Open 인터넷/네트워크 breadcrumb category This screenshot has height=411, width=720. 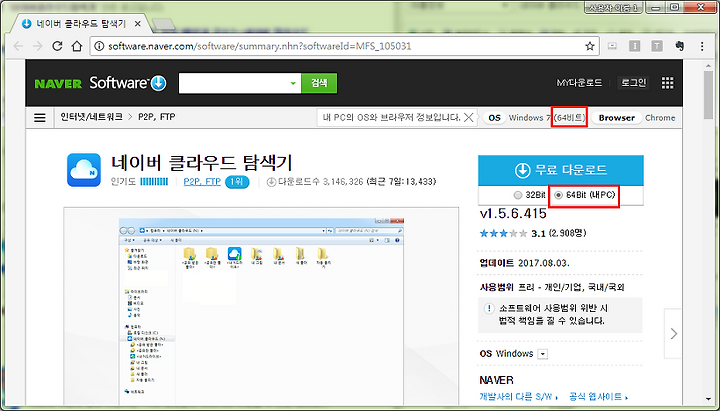pos(91,117)
